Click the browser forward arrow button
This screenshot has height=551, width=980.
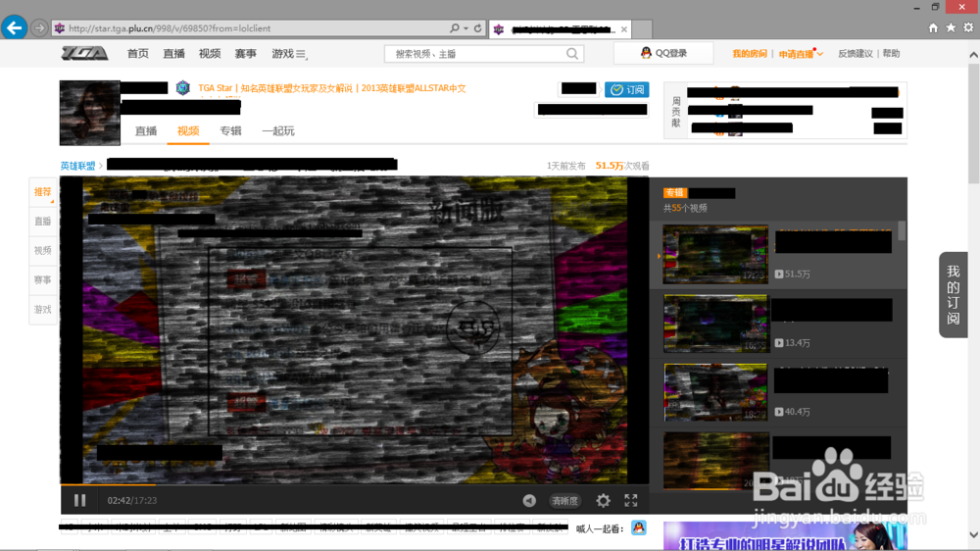tap(39, 28)
